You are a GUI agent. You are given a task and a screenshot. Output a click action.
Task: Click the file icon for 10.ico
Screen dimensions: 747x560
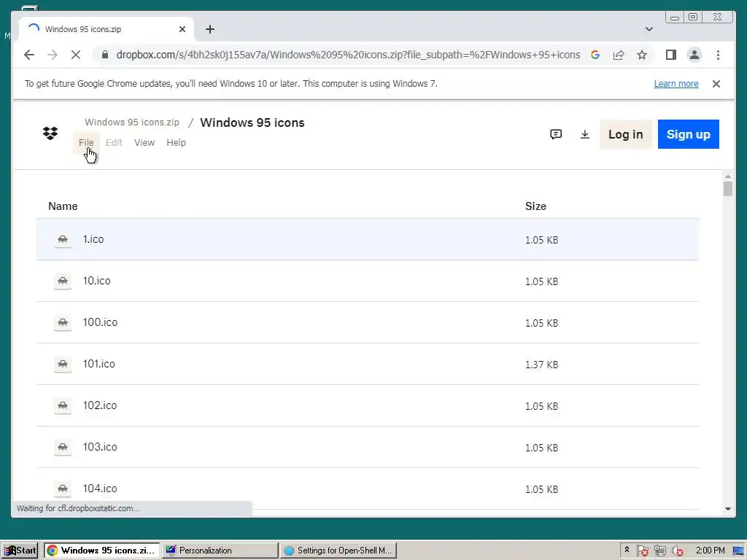pyautogui.click(x=63, y=281)
